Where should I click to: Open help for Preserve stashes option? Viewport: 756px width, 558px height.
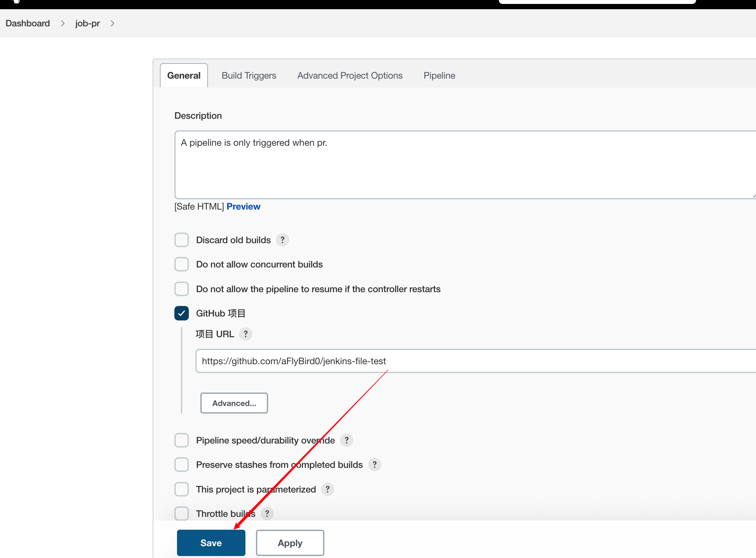pyautogui.click(x=374, y=465)
